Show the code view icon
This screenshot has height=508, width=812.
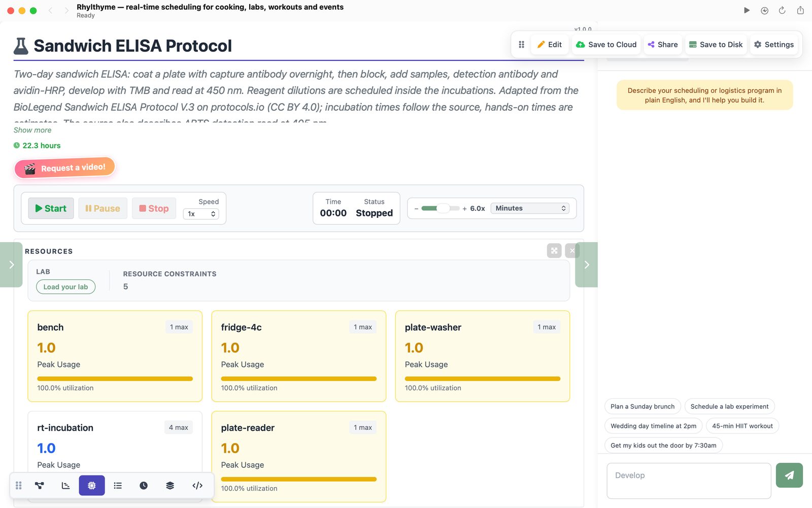point(197,486)
